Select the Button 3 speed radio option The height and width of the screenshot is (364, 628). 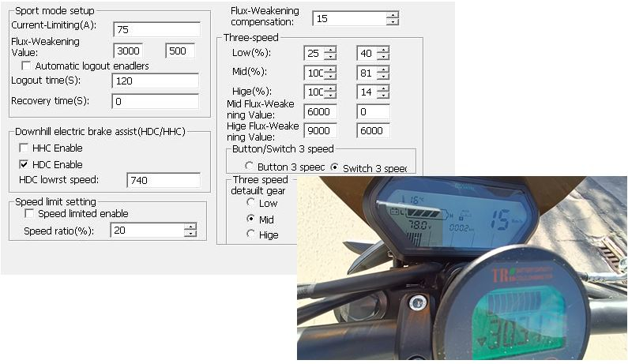[250, 167]
